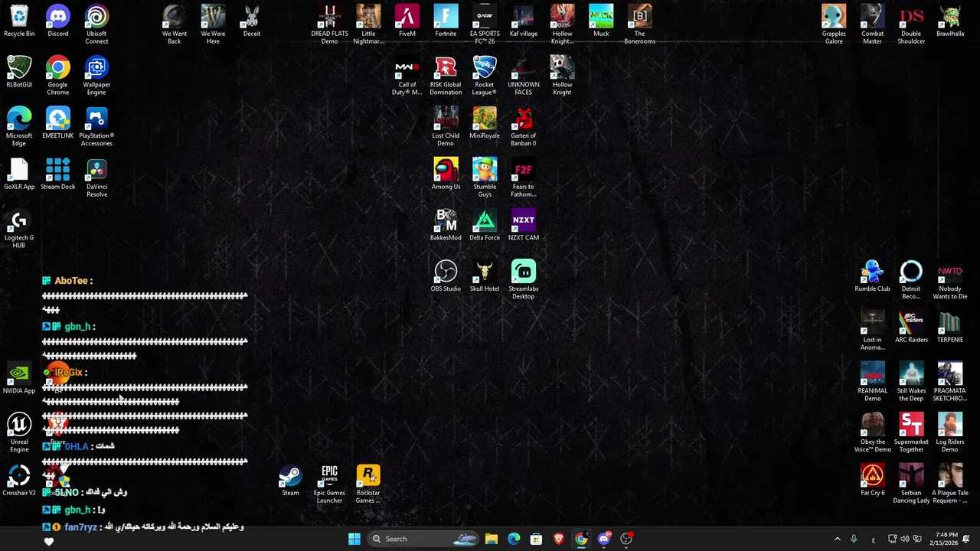The width and height of the screenshot is (980, 551).
Task: Launch Discord from the desktop
Action: point(58,21)
